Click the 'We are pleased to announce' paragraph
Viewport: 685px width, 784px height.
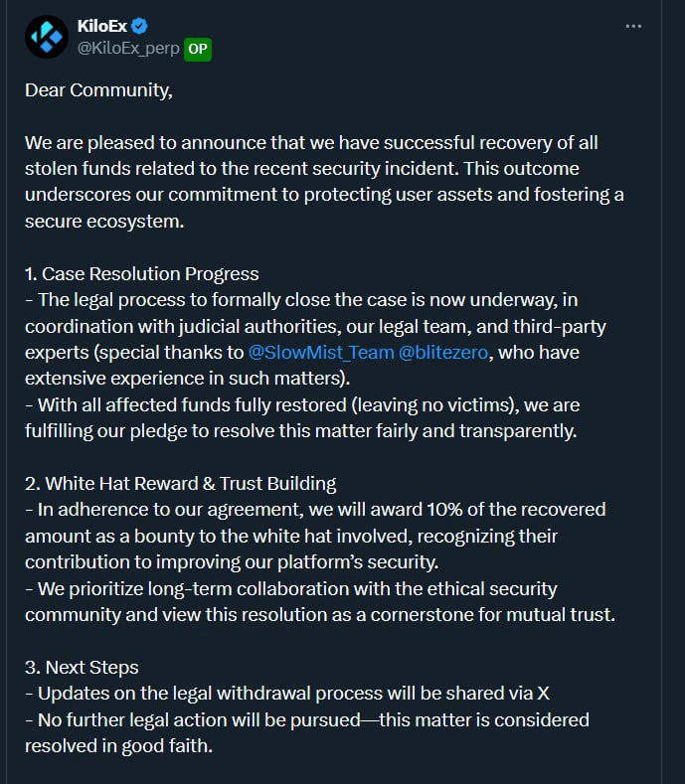pyautogui.click(x=324, y=182)
